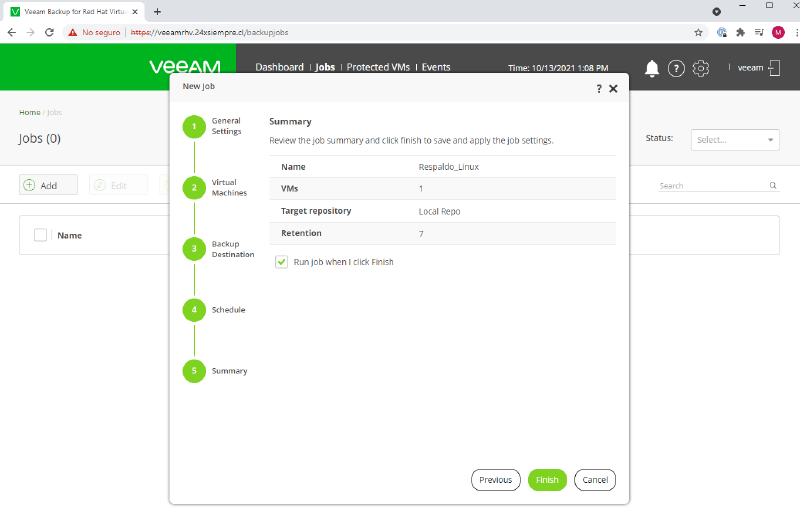Go to Home breadcrumb link
Image resolution: width=800 pixels, height=511 pixels.
[x=30, y=112]
